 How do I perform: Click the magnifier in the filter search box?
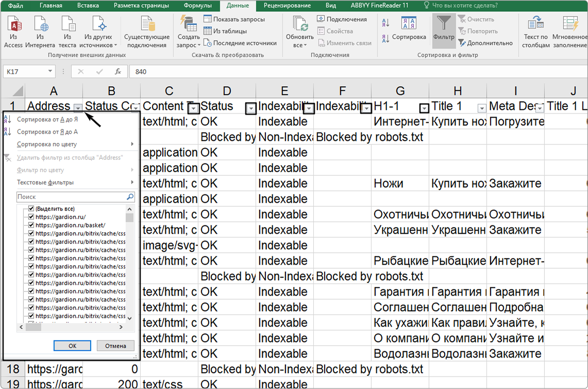coord(130,197)
